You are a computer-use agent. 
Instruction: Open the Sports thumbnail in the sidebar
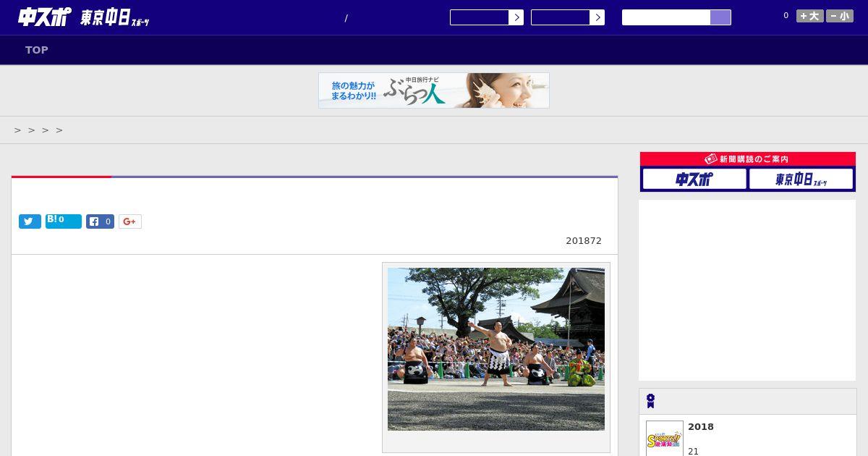pyautogui.click(x=664, y=439)
